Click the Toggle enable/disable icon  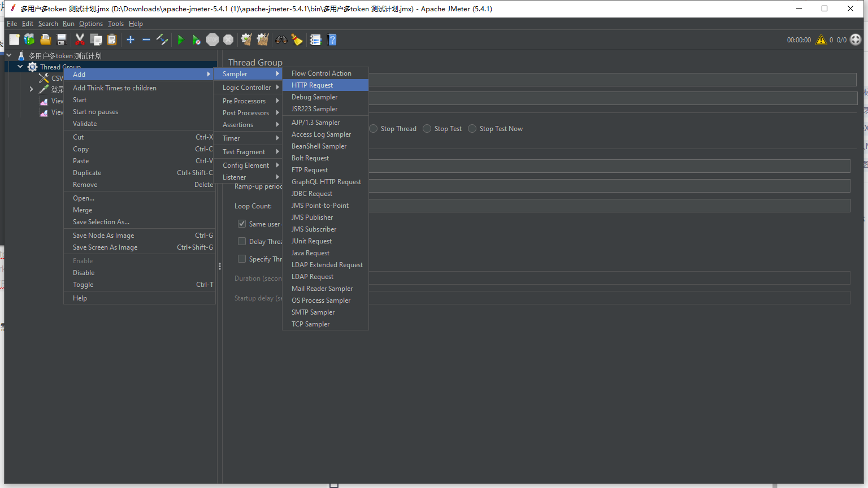162,40
